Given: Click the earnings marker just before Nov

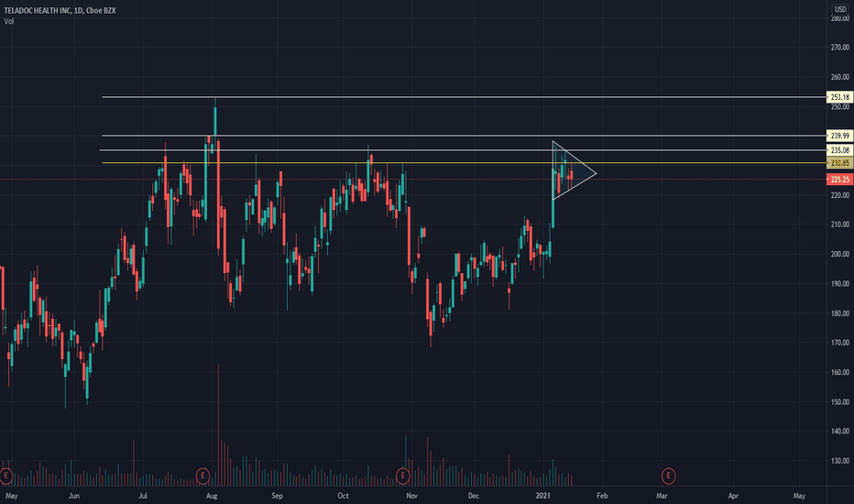Looking at the screenshot, I should (x=402, y=476).
